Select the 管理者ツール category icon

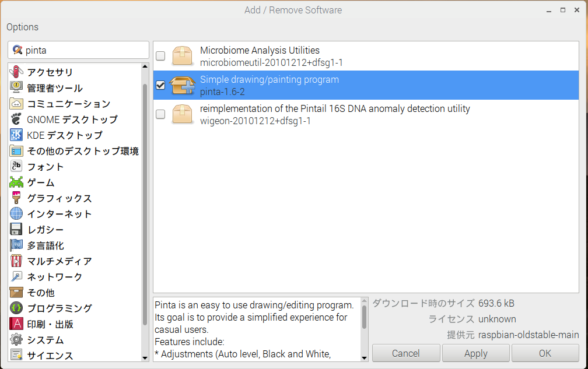(x=16, y=87)
